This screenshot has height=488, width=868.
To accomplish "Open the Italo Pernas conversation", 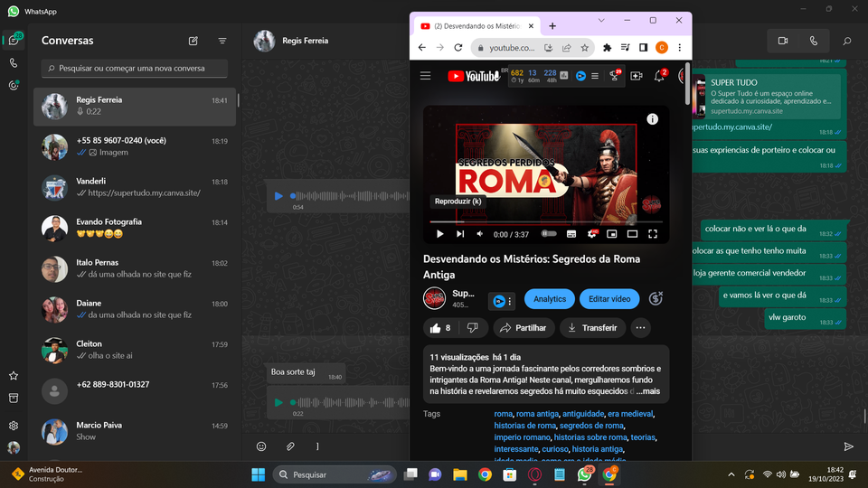I will coord(135,268).
